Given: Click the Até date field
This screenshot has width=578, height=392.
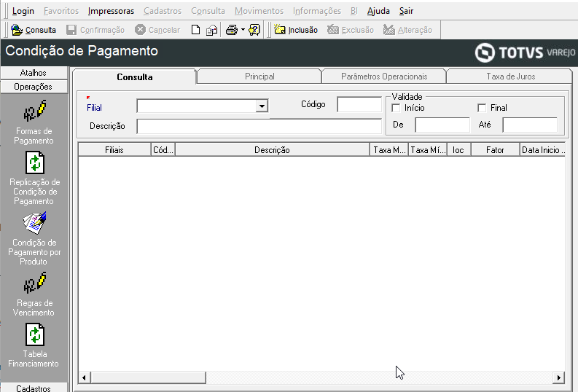Looking at the screenshot, I should coord(530,125).
